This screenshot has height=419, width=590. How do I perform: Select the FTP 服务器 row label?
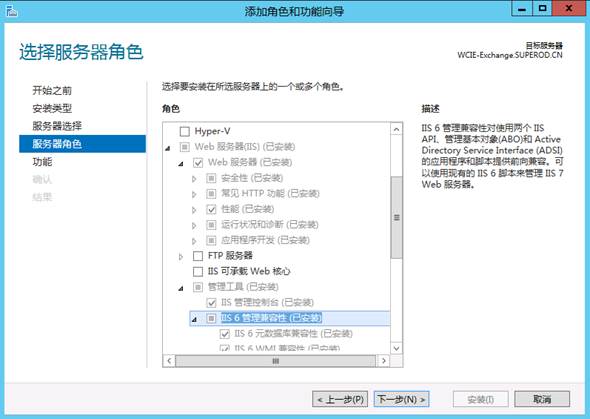click(x=230, y=256)
